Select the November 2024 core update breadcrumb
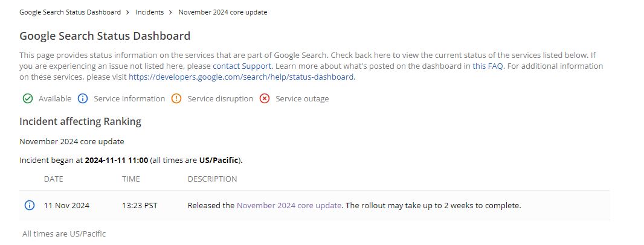644x245 pixels. click(x=222, y=12)
